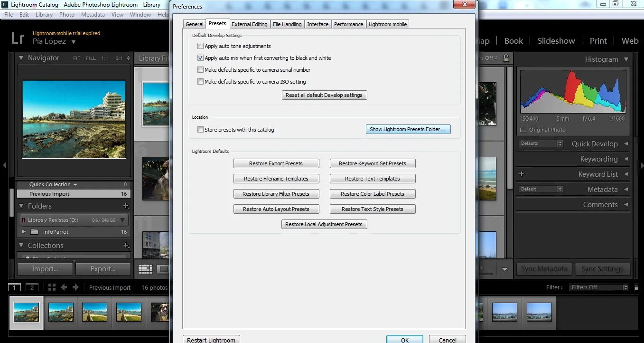
Task: Enable Apply auto tone adjustments checkbox
Action: [200, 46]
